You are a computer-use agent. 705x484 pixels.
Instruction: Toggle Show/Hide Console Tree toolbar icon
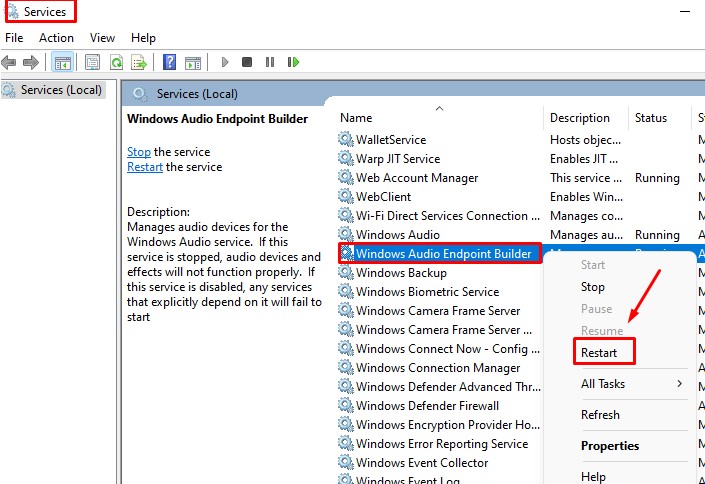tap(62, 62)
